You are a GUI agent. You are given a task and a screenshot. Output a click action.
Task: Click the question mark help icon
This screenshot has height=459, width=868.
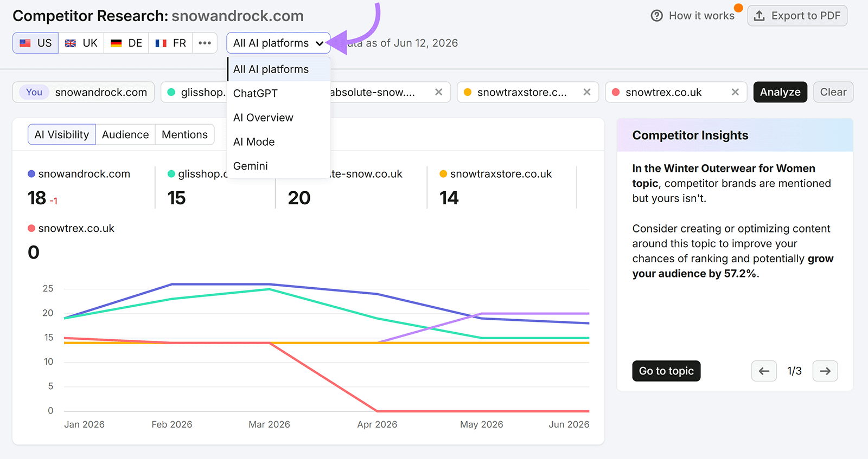[x=657, y=16]
